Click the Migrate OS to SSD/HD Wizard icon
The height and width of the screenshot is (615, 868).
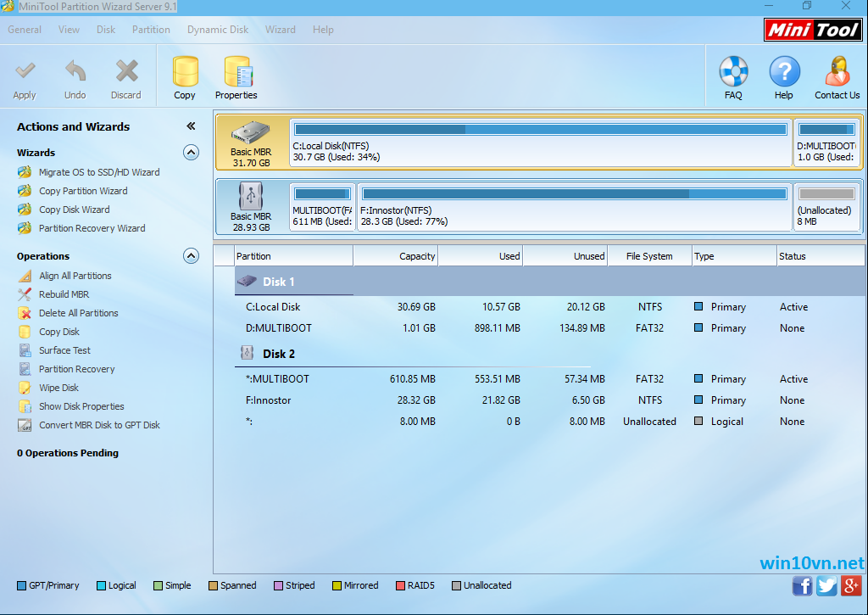coord(25,171)
